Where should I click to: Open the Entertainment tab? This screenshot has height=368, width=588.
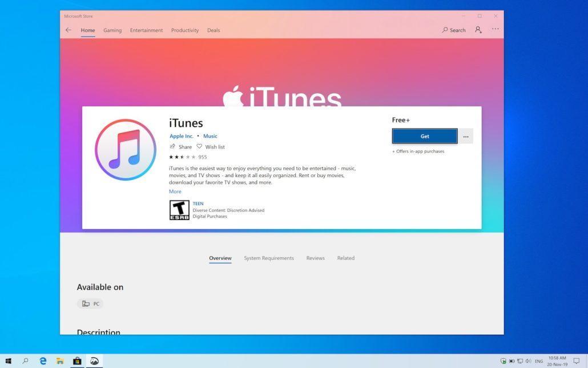(x=146, y=30)
